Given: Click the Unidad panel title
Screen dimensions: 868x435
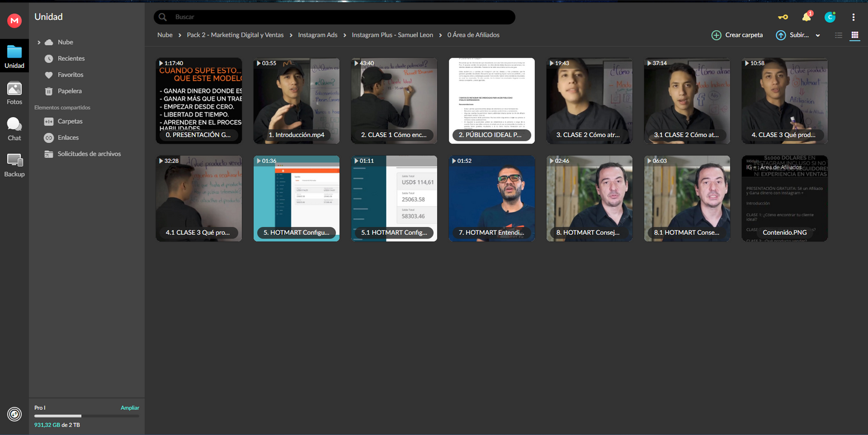Looking at the screenshot, I should click(48, 17).
